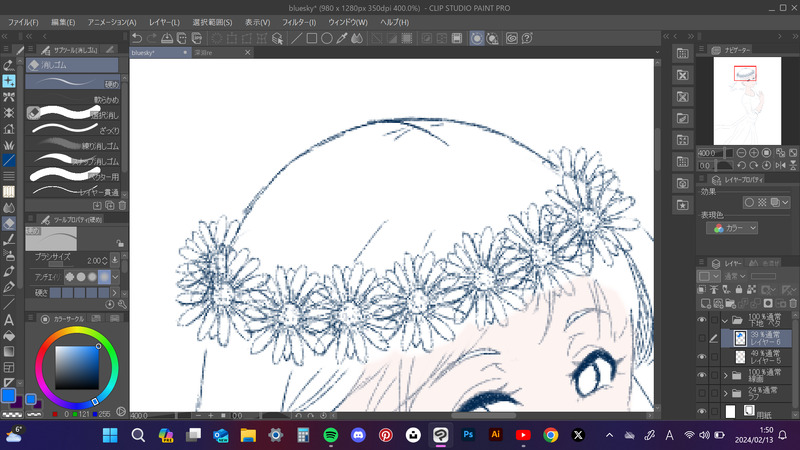This screenshot has width=800, height=450.
Task: Select the blue diagonal line tool
Action: (9, 160)
